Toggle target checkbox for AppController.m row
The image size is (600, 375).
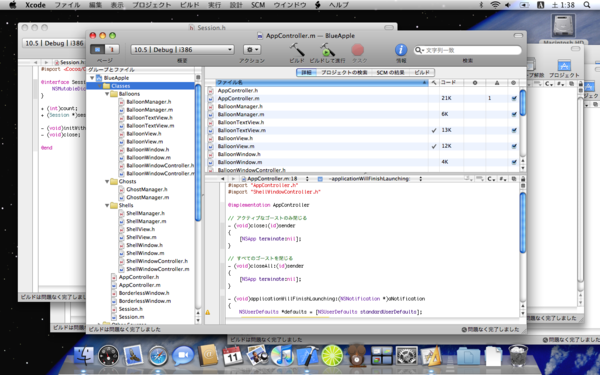click(514, 98)
